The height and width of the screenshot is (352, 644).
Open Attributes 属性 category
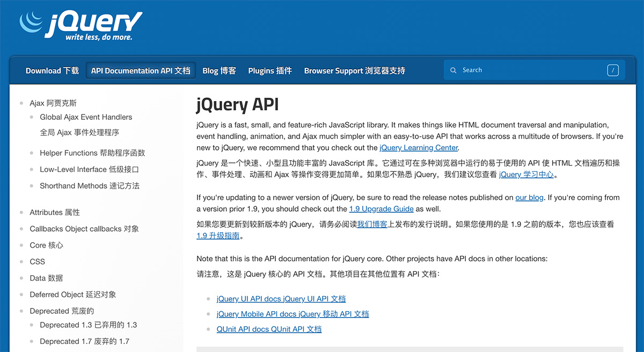pos(55,213)
